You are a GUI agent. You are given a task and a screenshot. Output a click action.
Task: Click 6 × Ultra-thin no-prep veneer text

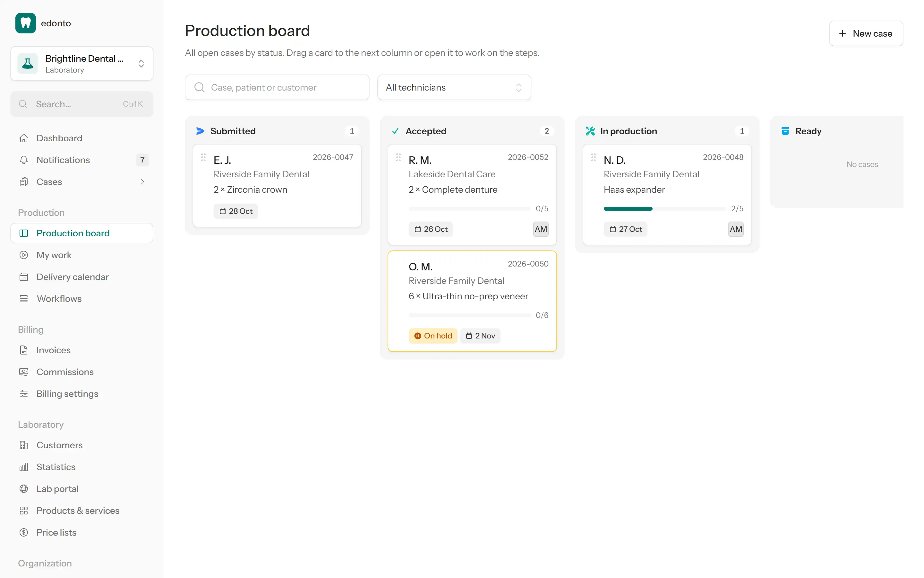click(x=468, y=296)
